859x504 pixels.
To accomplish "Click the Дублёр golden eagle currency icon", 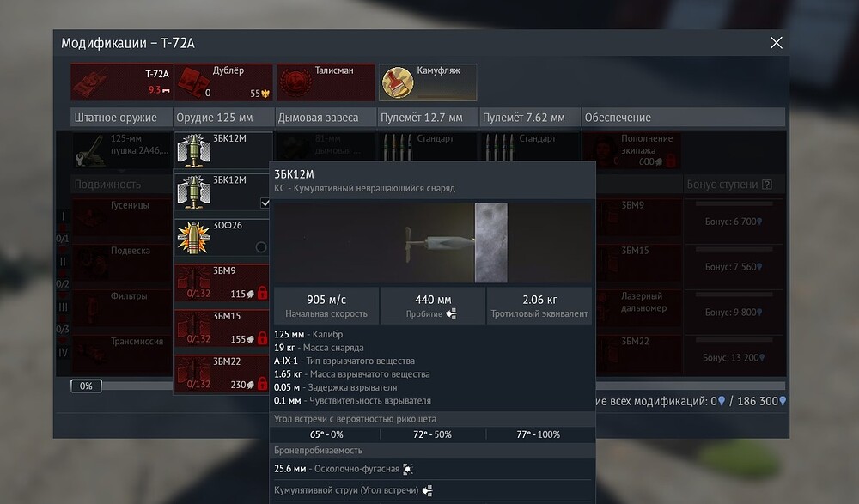I will [265, 93].
